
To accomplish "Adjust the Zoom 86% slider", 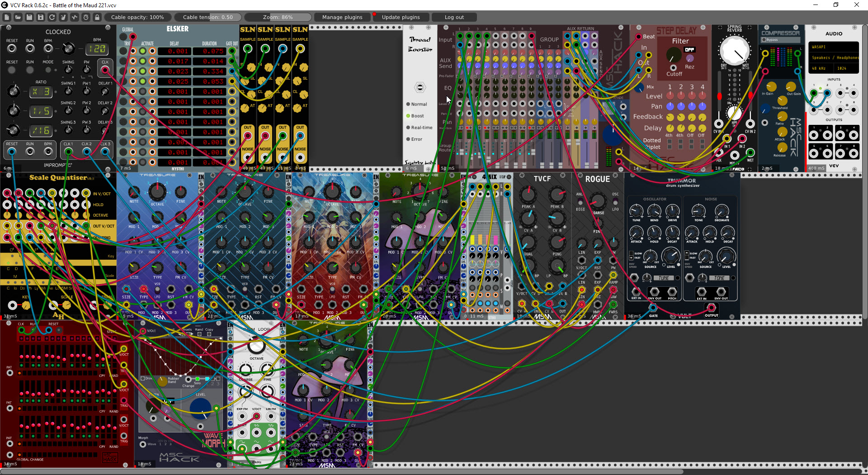I will 278,17.
